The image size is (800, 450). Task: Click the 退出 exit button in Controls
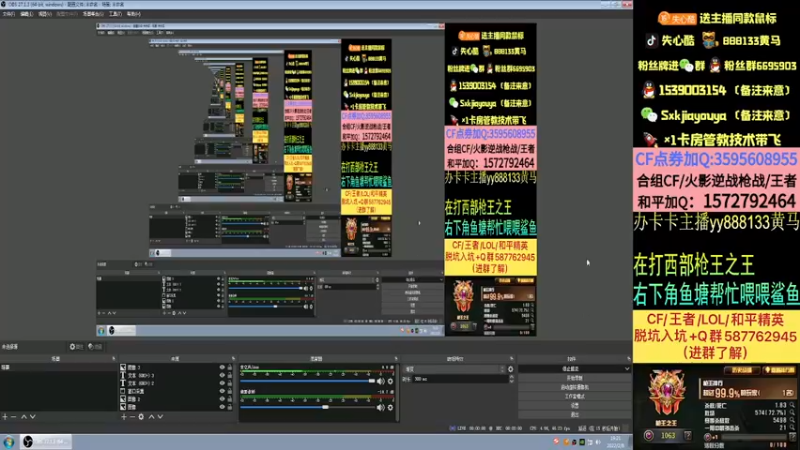[x=574, y=415]
